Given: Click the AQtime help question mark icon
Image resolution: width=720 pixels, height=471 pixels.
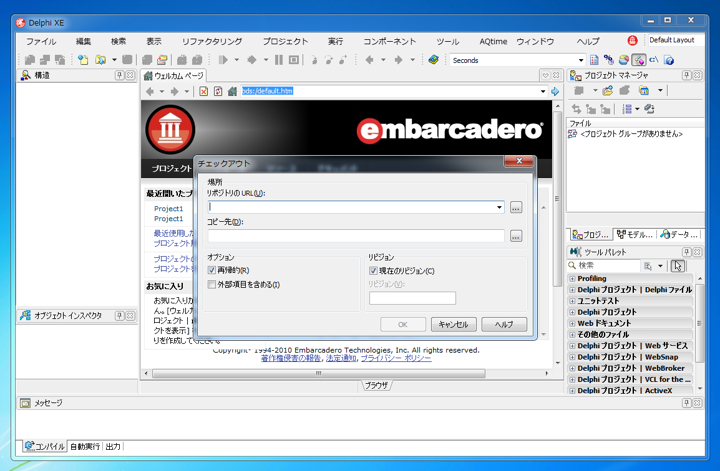Looking at the screenshot, I should [x=669, y=60].
